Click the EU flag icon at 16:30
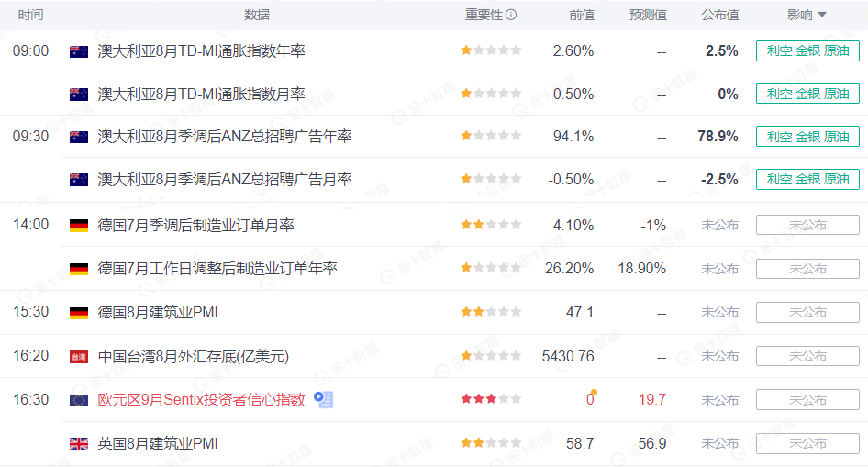Image resolution: width=868 pixels, height=467 pixels. (x=79, y=400)
